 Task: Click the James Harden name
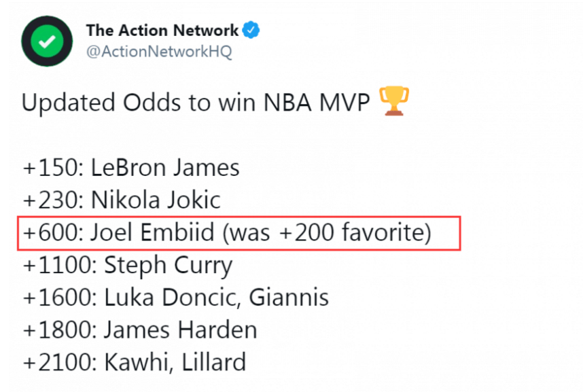pos(180,329)
